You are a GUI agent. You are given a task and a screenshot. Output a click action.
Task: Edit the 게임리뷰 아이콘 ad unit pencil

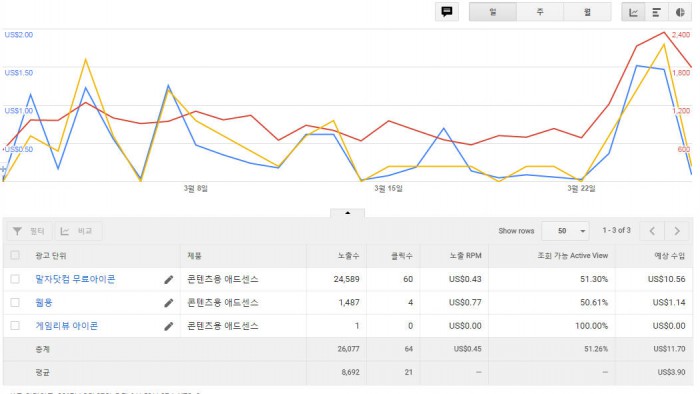pos(168,326)
